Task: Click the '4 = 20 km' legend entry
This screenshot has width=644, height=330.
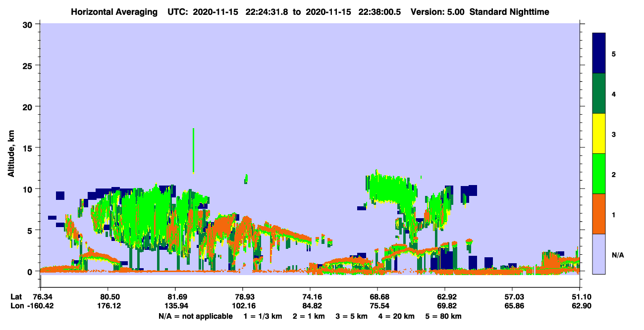Action: click(x=397, y=316)
